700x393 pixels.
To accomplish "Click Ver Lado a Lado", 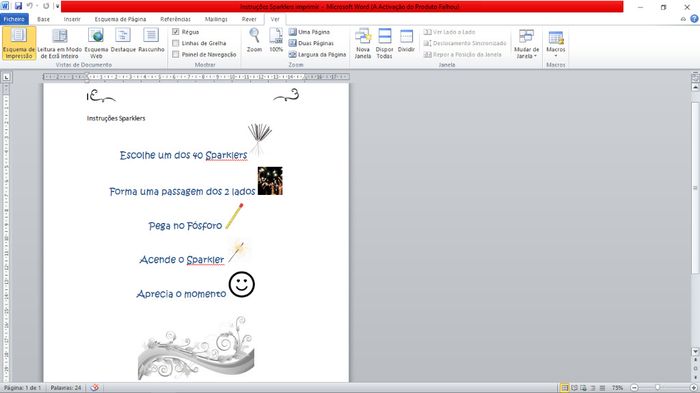I will (x=450, y=32).
